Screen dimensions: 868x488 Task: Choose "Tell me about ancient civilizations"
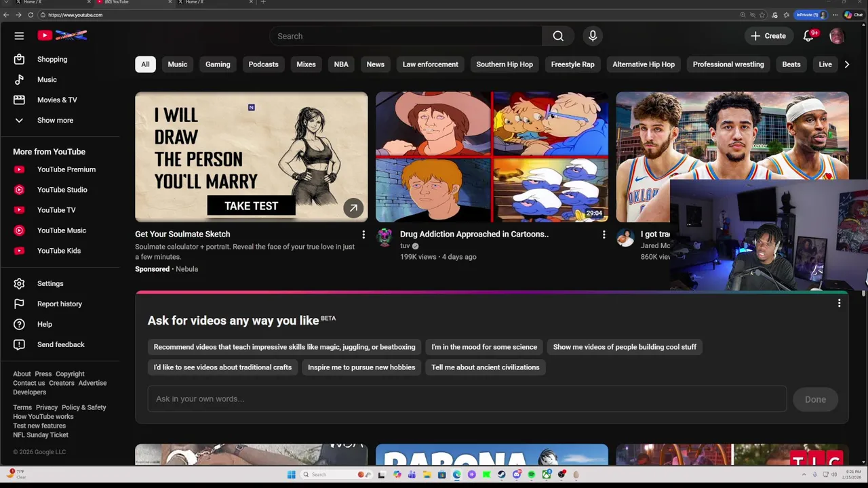pos(486,367)
